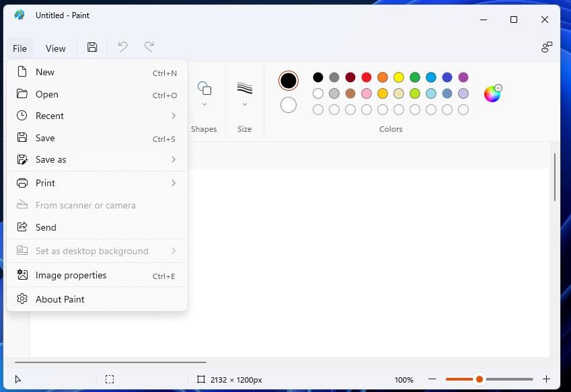The image size is (571, 392).
Task: Click the vertical scrollbar
Action: point(555,178)
